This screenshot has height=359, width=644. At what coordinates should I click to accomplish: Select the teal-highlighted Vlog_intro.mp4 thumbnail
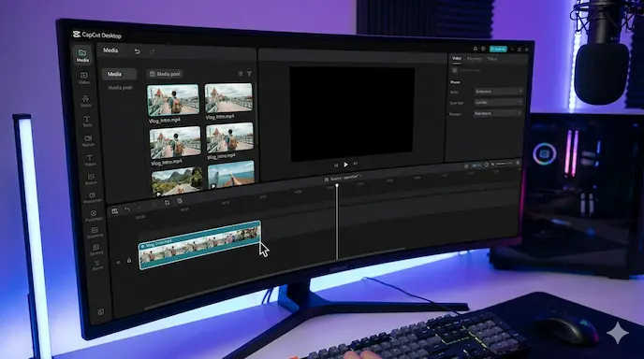(173, 100)
